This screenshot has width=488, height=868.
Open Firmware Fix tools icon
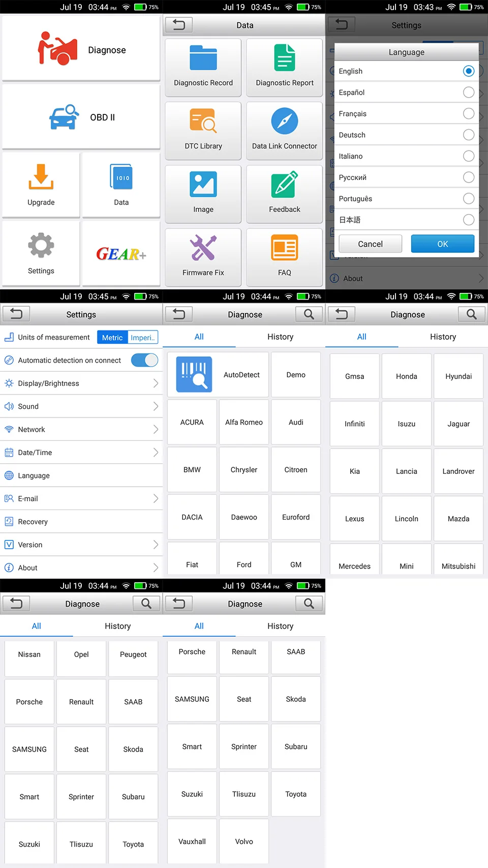click(203, 248)
